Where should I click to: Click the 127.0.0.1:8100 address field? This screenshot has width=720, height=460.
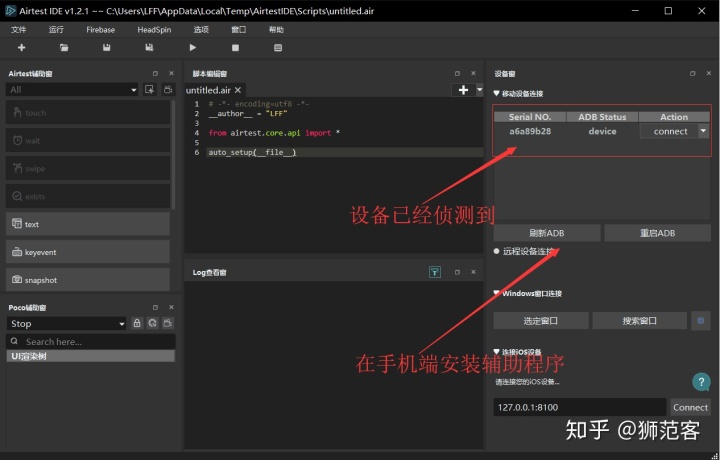coord(579,407)
